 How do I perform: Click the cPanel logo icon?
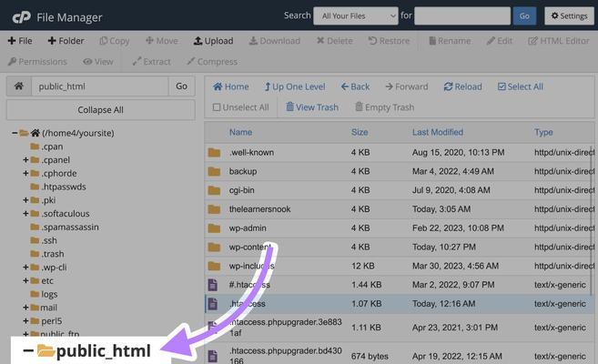coord(21,17)
